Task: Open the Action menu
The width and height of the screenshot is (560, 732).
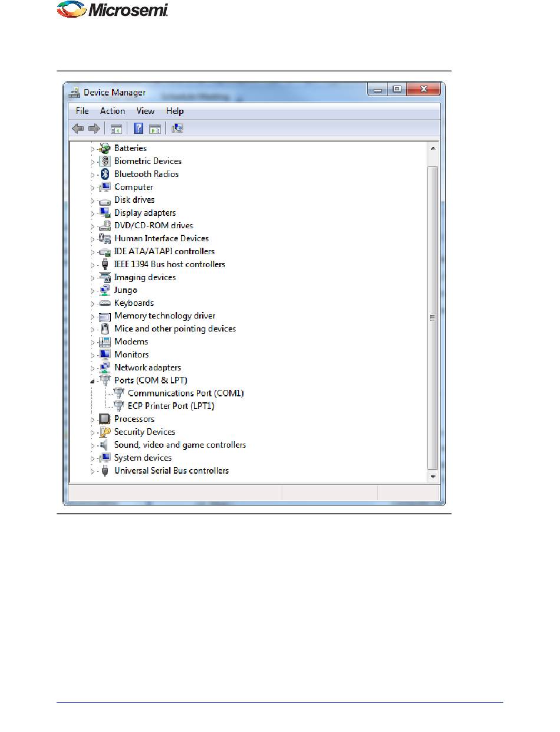Action: (112, 111)
